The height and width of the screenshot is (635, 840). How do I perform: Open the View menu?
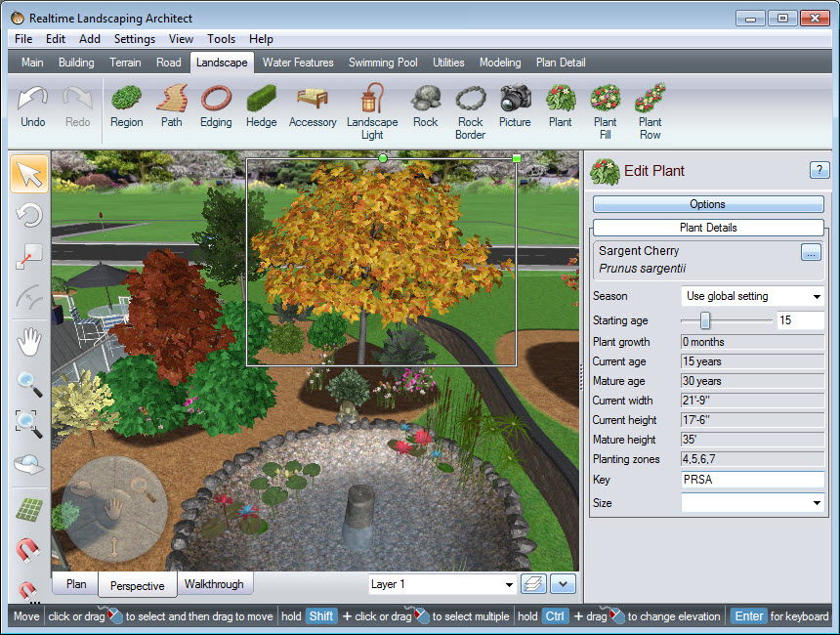click(x=181, y=39)
